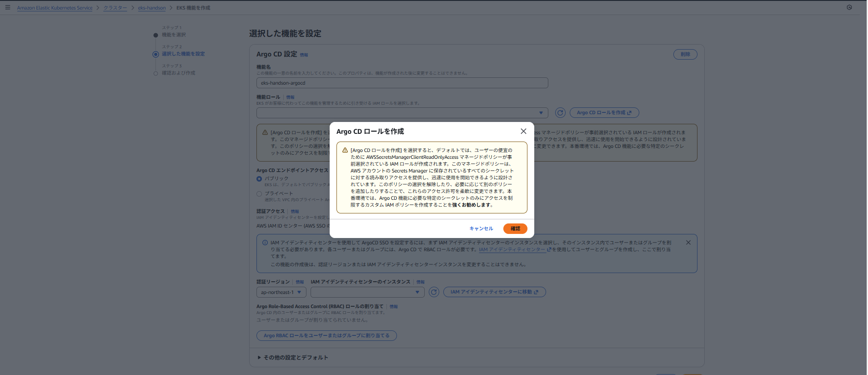Screen dimensions: 868x375
Task: Open 認証リージョン ap-northeast-1 dropdown
Action: (x=281, y=292)
